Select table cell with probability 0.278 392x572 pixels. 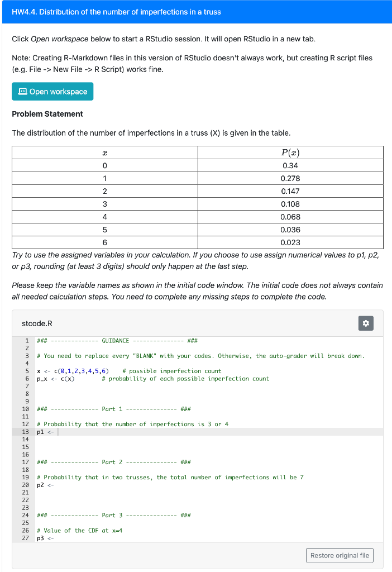pos(290,178)
